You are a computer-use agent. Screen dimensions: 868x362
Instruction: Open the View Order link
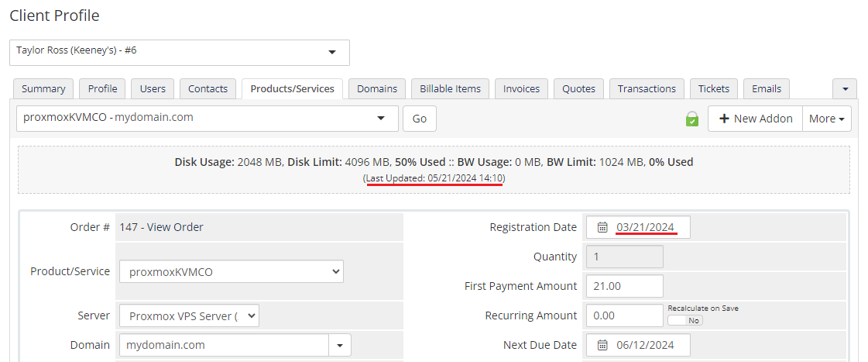pos(173,227)
